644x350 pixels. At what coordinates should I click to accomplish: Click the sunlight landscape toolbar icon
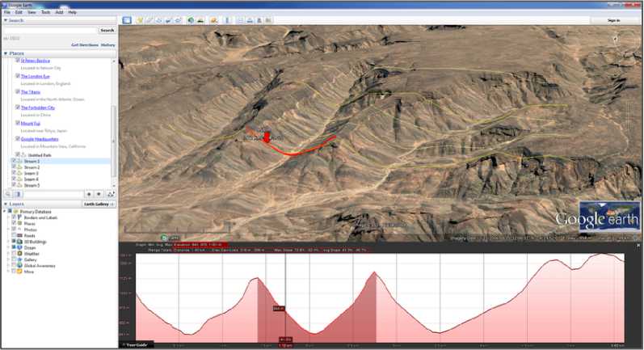pyautogui.click(x=200, y=20)
